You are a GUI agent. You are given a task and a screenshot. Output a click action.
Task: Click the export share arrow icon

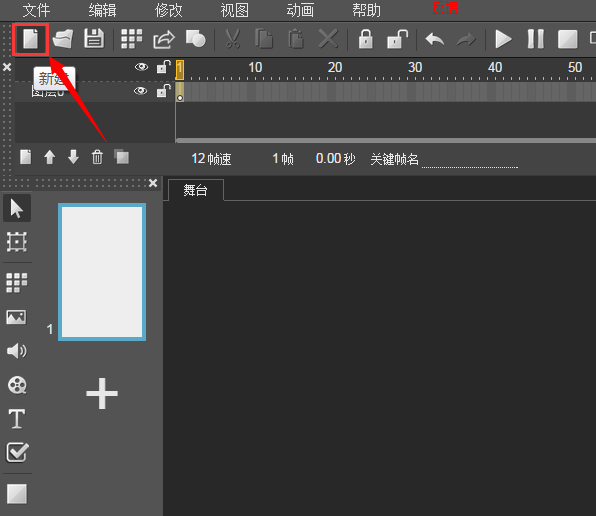pos(164,40)
